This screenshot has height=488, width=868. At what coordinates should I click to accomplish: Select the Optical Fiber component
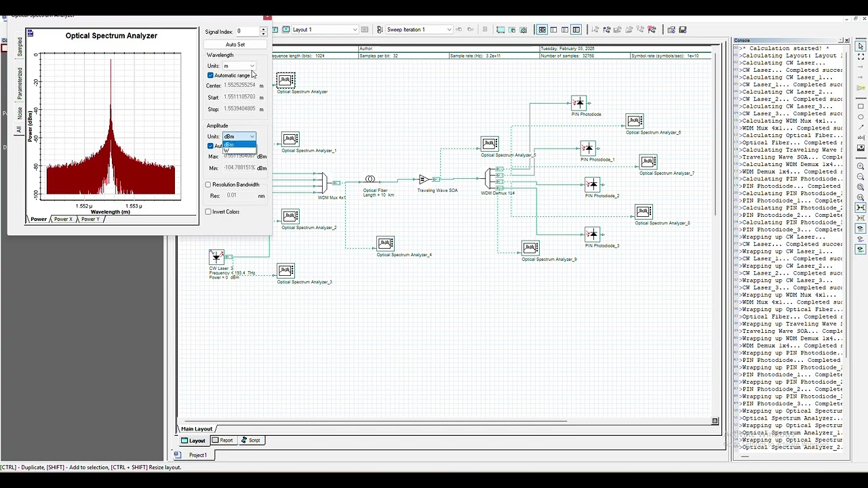pos(370,180)
